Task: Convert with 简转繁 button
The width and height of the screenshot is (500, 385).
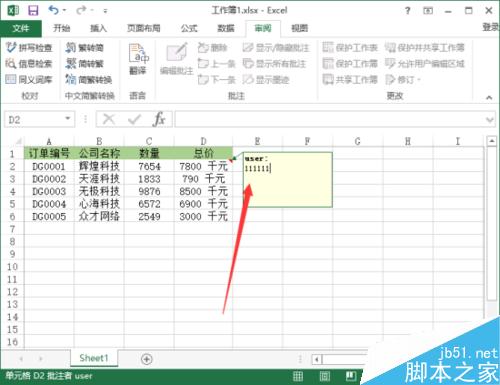Action: point(85,63)
